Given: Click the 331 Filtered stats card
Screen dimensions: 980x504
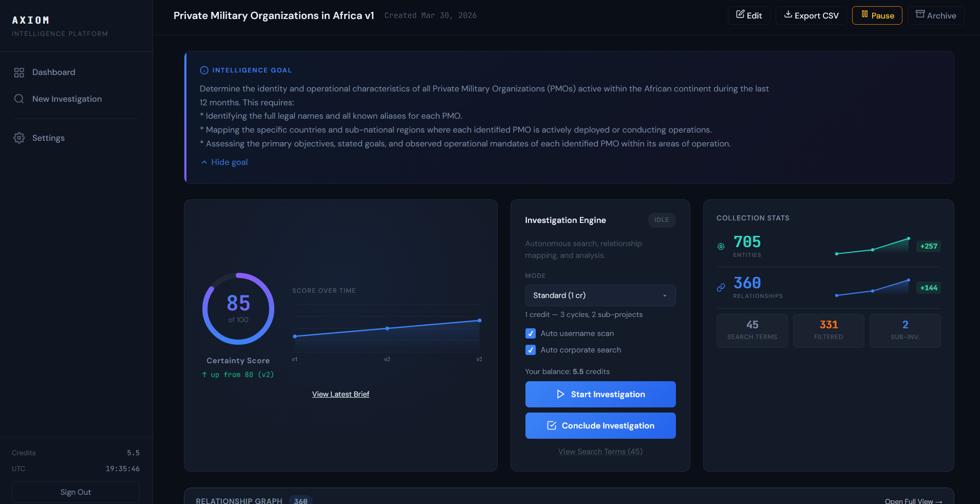Looking at the screenshot, I should click(828, 330).
